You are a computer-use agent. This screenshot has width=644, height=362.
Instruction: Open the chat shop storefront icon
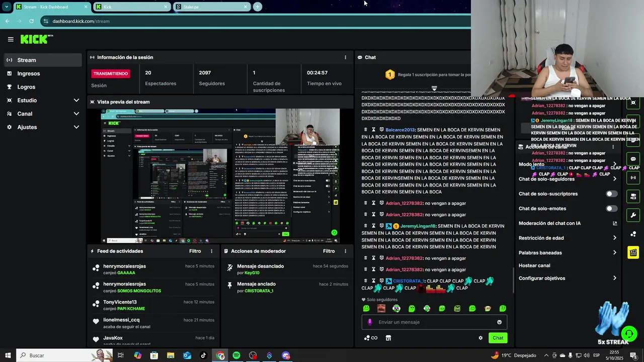[388, 338]
